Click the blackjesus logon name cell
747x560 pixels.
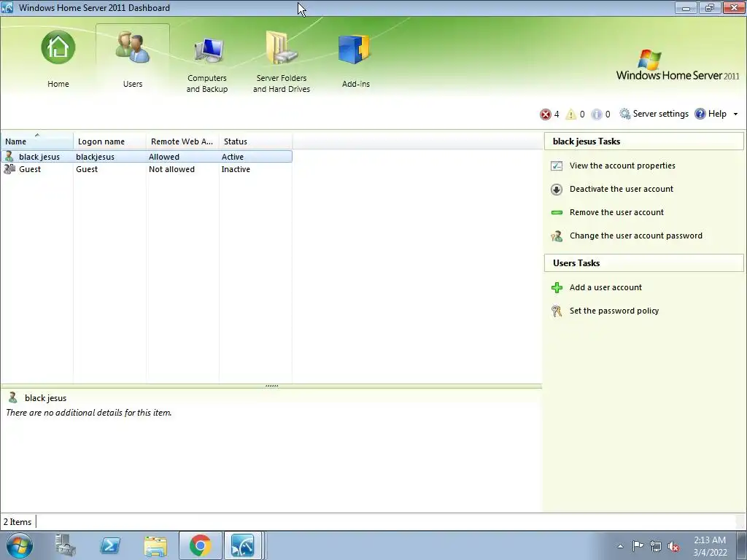tap(95, 157)
